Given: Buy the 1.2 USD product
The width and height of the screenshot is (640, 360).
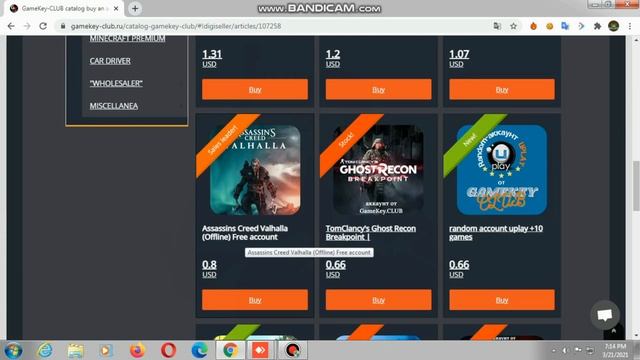Looking at the screenshot, I should pos(378,89).
